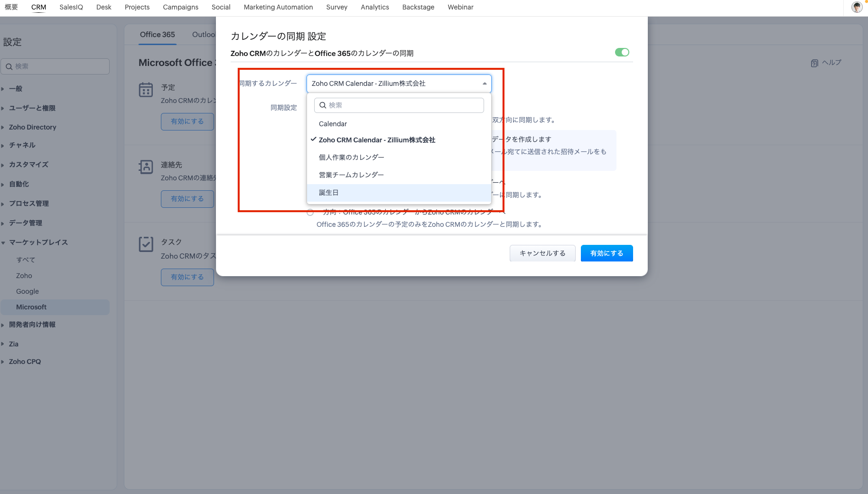
Task: Confirm dialog with blue 有効にする button
Action: (607, 253)
